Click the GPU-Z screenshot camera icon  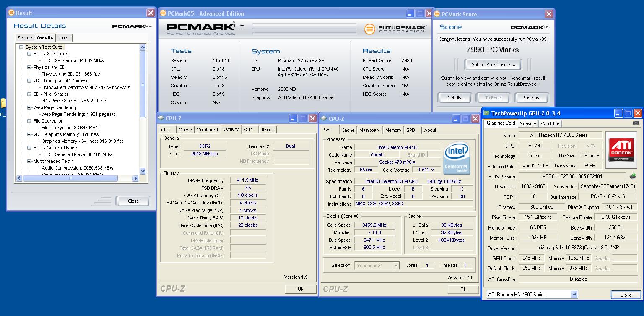coord(636,123)
